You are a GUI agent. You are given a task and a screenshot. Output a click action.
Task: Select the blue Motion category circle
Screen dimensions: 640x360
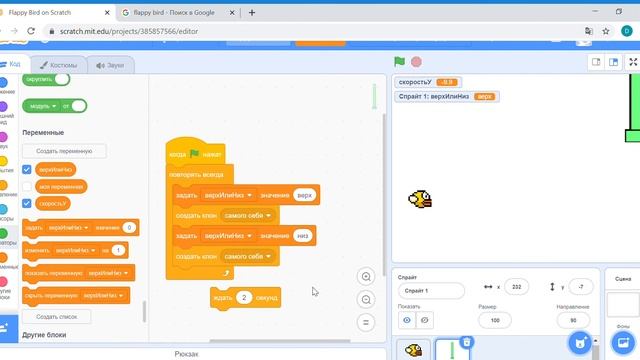tap(3, 82)
